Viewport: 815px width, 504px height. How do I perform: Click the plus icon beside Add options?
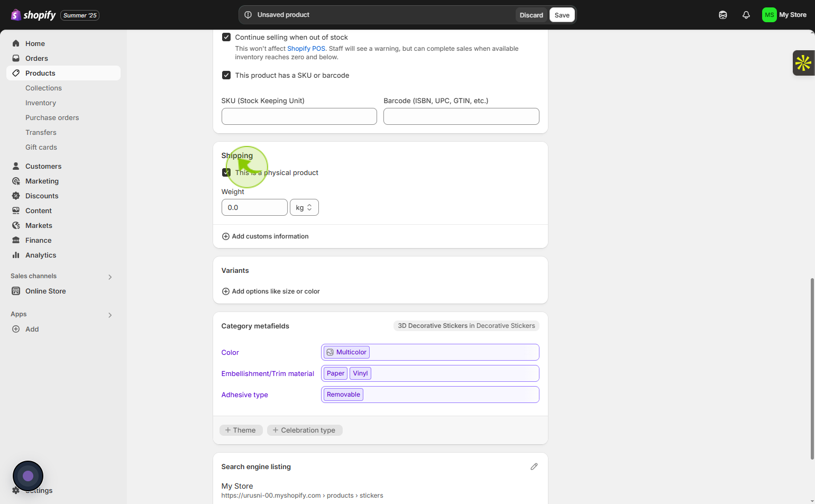(x=226, y=291)
